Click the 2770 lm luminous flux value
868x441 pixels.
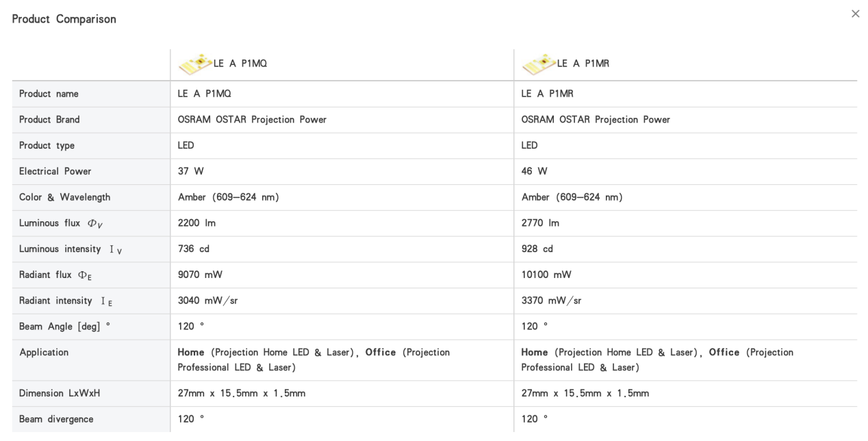tap(540, 223)
